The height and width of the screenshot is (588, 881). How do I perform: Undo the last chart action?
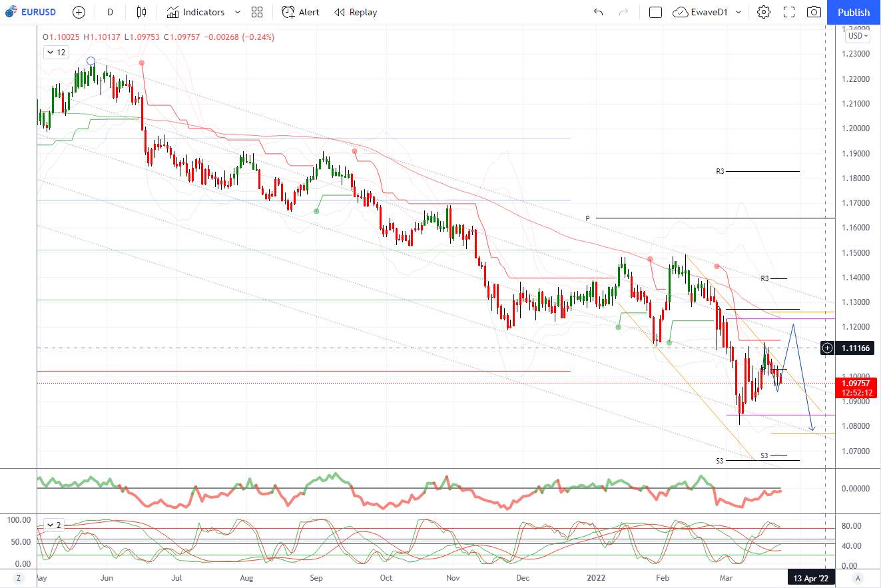(598, 12)
